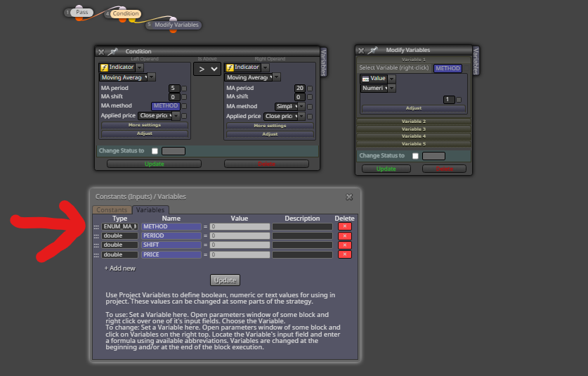Enable Change Status to in Modify Variables panel
The height and width of the screenshot is (376, 588).
click(415, 156)
